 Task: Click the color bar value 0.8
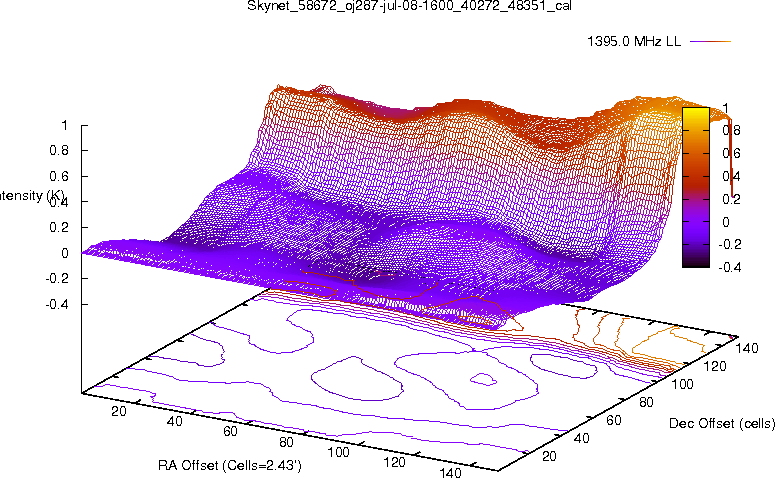coord(731,130)
